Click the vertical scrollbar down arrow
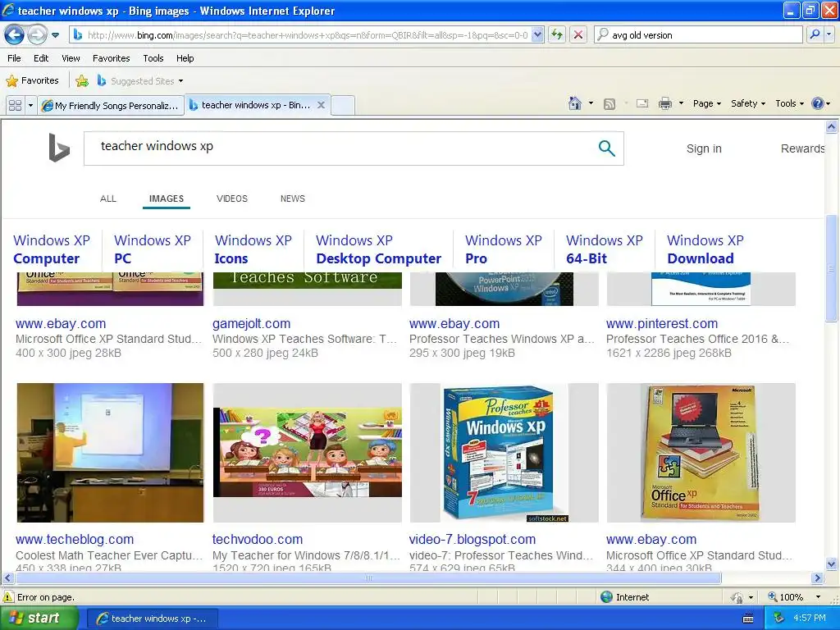The width and height of the screenshot is (840, 630). click(831, 564)
